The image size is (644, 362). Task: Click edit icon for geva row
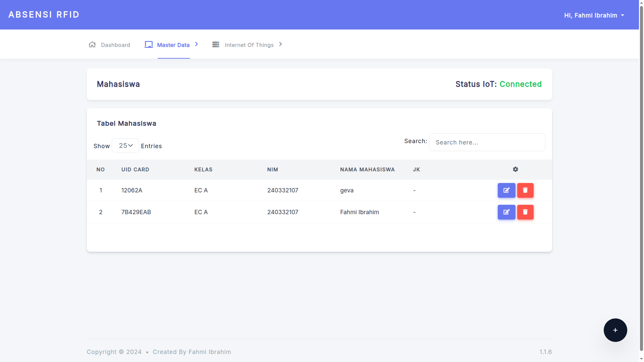tap(506, 190)
